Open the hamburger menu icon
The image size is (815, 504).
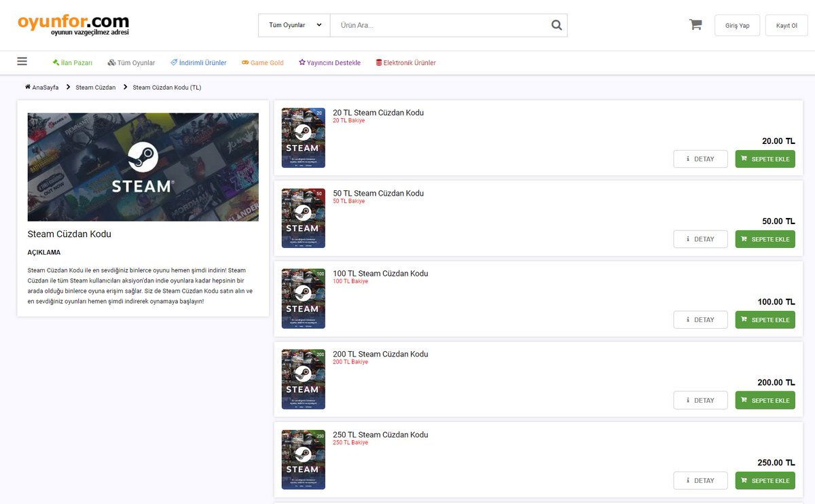[x=22, y=61]
